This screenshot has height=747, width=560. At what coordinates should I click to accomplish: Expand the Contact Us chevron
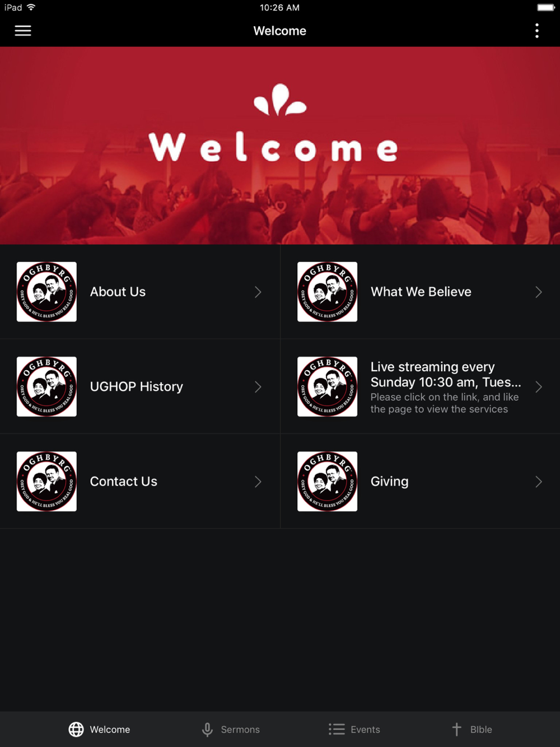coord(258,482)
